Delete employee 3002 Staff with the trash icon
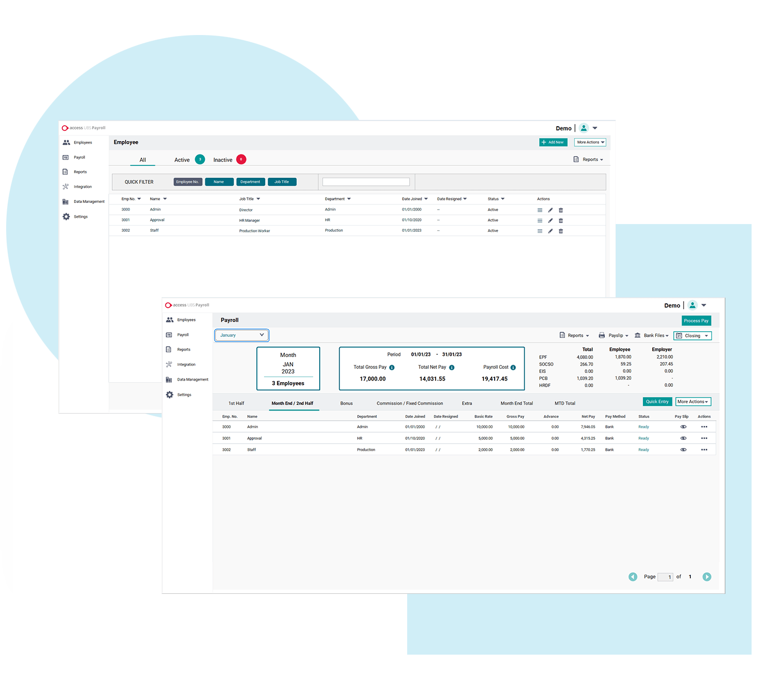784x684 pixels. click(561, 231)
